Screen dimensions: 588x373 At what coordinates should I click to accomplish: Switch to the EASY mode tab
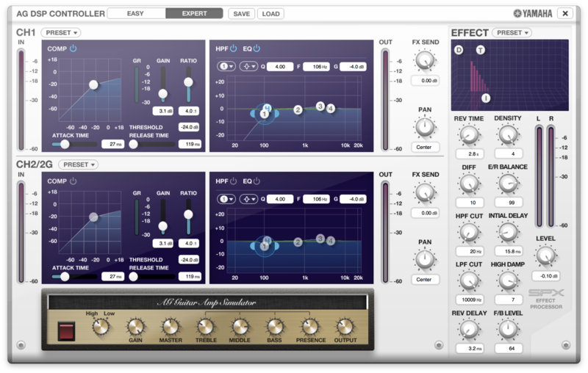point(135,13)
